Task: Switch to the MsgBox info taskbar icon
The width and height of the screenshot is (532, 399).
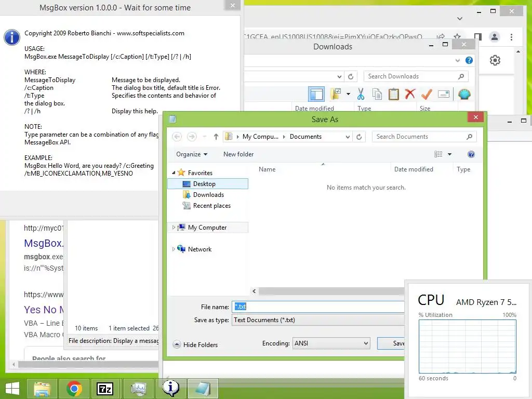Action: click(170, 389)
